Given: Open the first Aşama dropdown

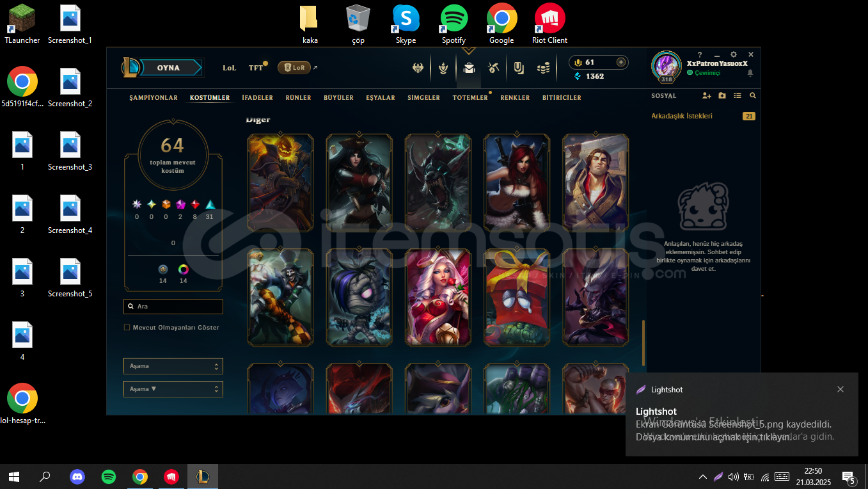Looking at the screenshot, I should pos(173,366).
